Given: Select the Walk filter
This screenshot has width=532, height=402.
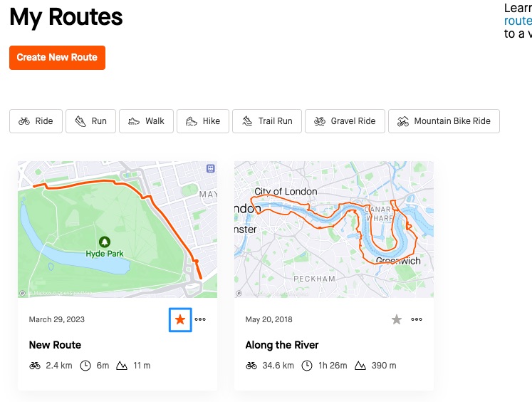Looking at the screenshot, I should tap(145, 121).
